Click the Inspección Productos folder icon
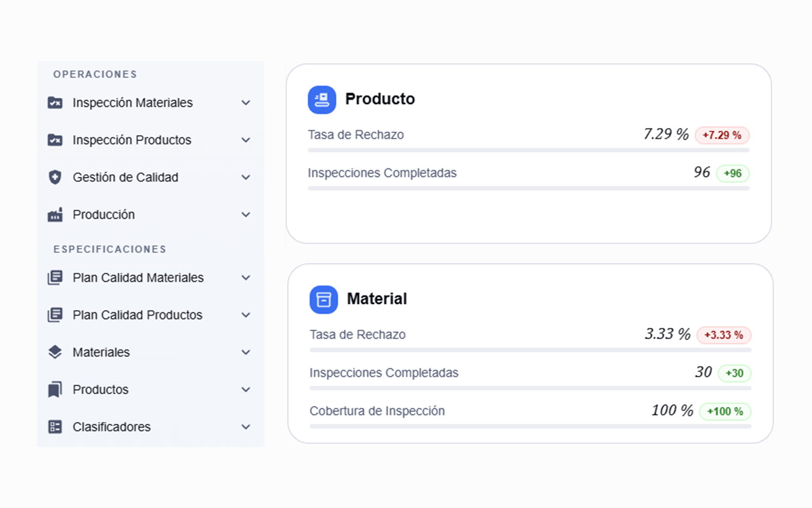The width and height of the screenshot is (812, 508). 55,140
